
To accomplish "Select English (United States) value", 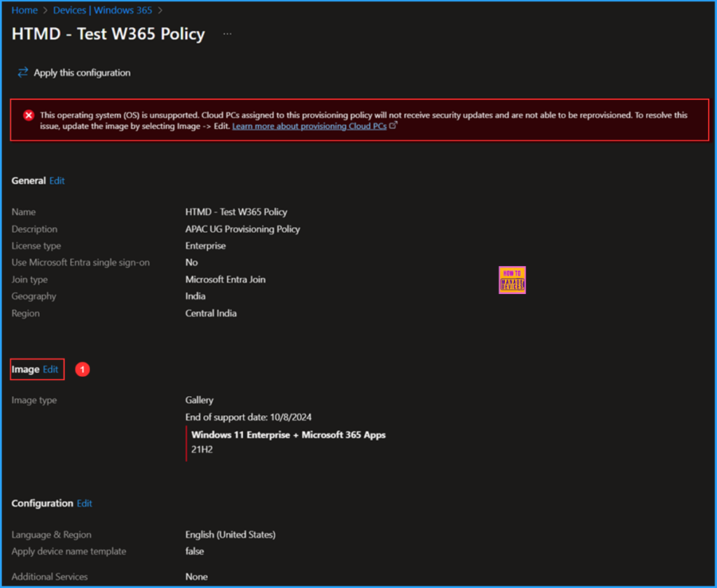I will pos(230,535).
